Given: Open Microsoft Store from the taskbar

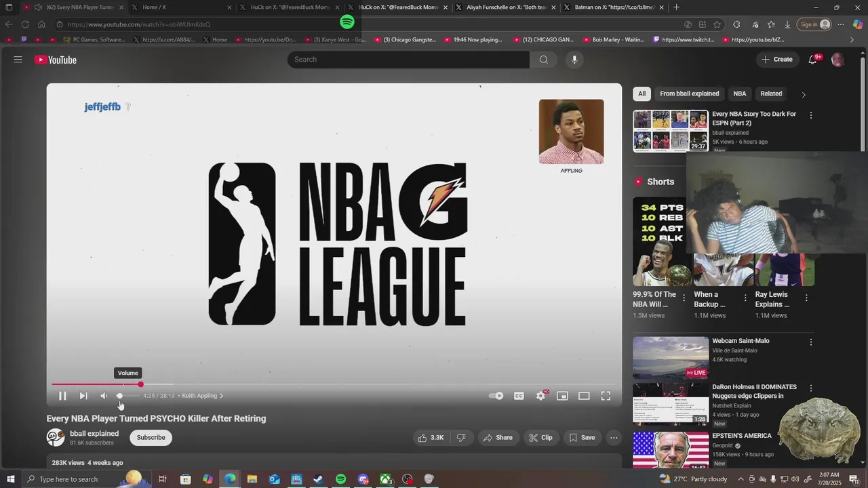Looking at the screenshot, I should [x=185, y=479].
